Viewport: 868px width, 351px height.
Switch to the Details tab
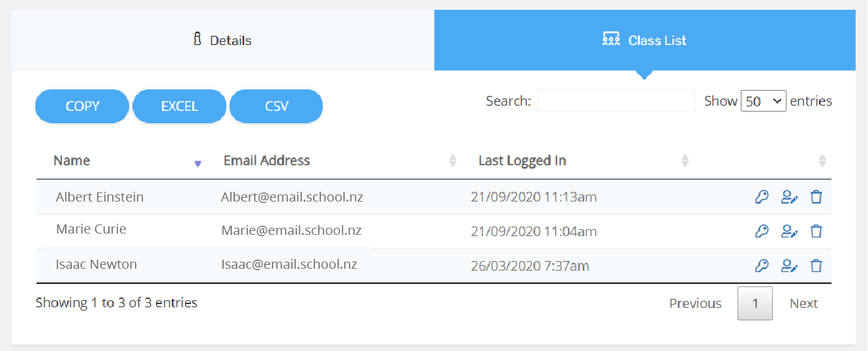pyautogui.click(x=222, y=40)
